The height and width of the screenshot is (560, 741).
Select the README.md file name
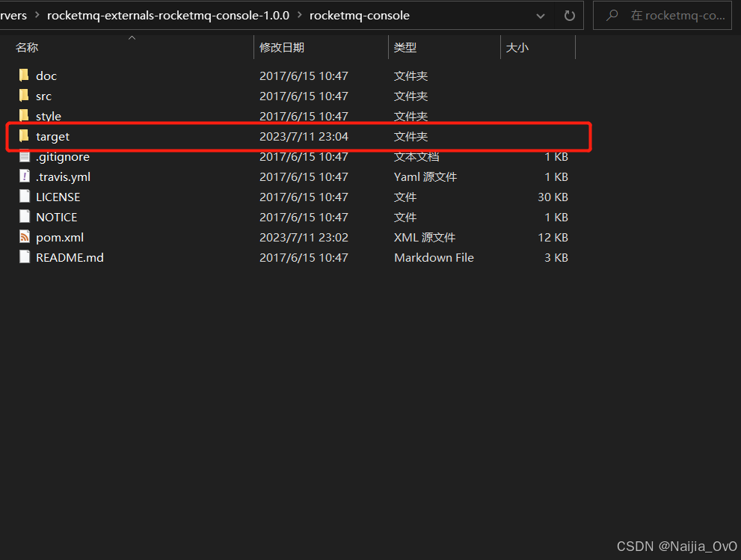pos(70,257)
